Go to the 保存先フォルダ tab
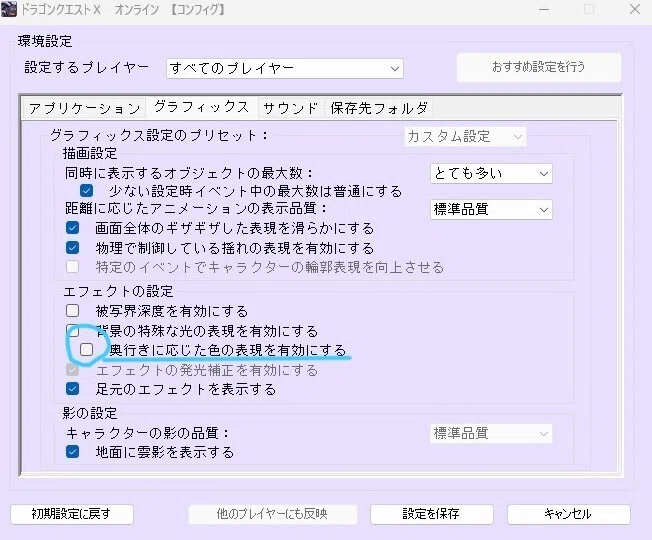This screenshot has width=652, height=540. tap(379, 108)
